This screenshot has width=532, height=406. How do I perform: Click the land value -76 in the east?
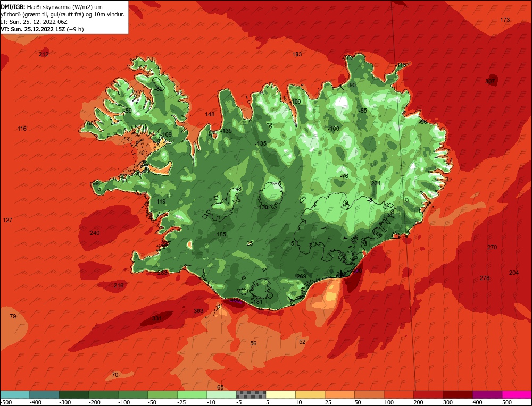pyautogui.click(x=344, y=176)
